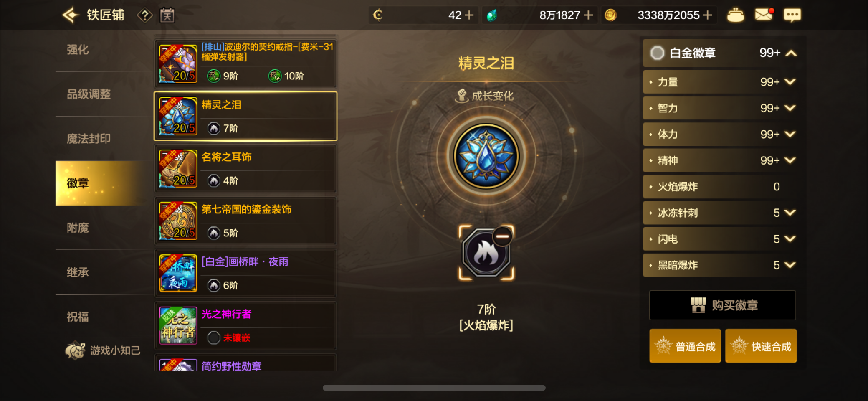Select the 火焰爆炸 emblem row
Screen dimensions: 868x401
click(x=719, y=187)
